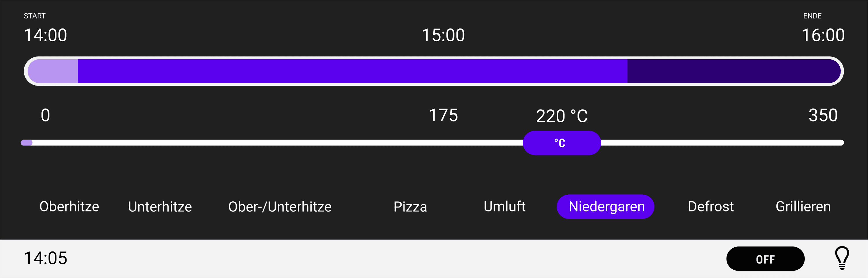The height and width of the screenshot is (278, 868).
Task: Switch to Pizza mode
Action: [410, 207]
